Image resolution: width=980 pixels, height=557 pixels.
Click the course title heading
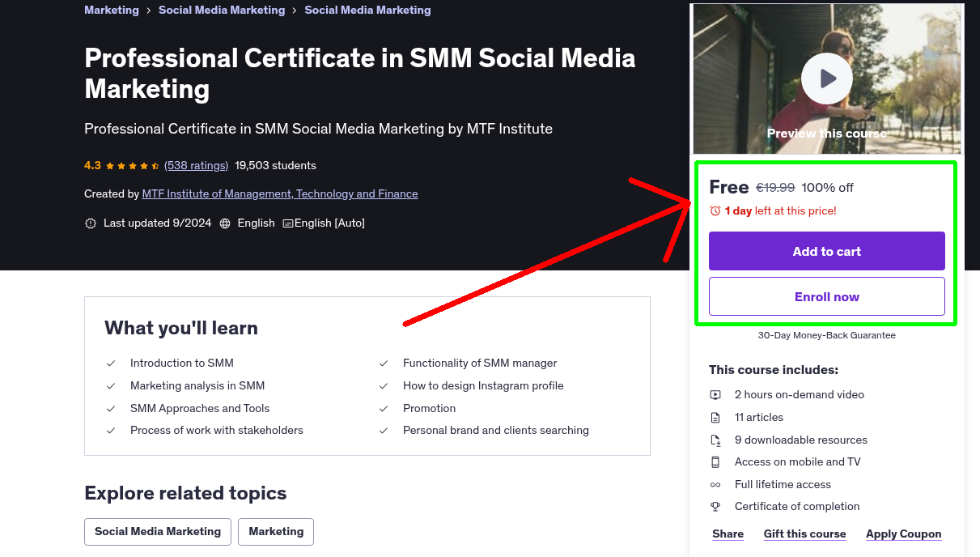coord(360,73)
